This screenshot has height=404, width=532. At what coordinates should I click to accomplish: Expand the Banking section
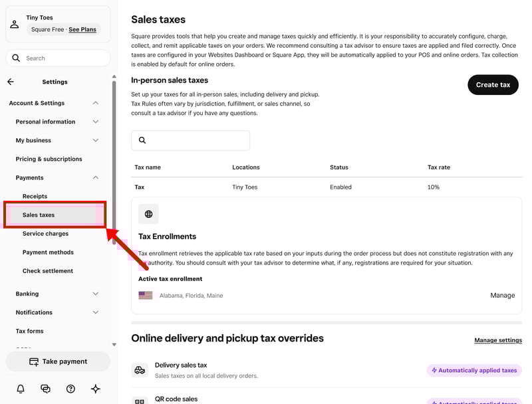[95, 294]
